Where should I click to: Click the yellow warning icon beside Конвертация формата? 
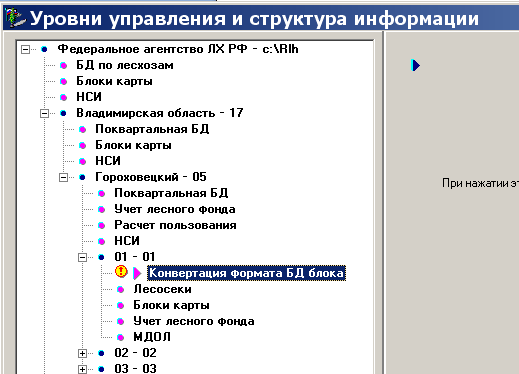pos(121,271)
